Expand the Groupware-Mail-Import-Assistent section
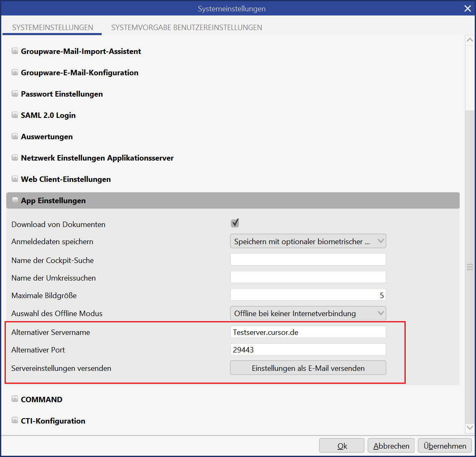This screenshot has height=457, width=476. pos(15,51)
